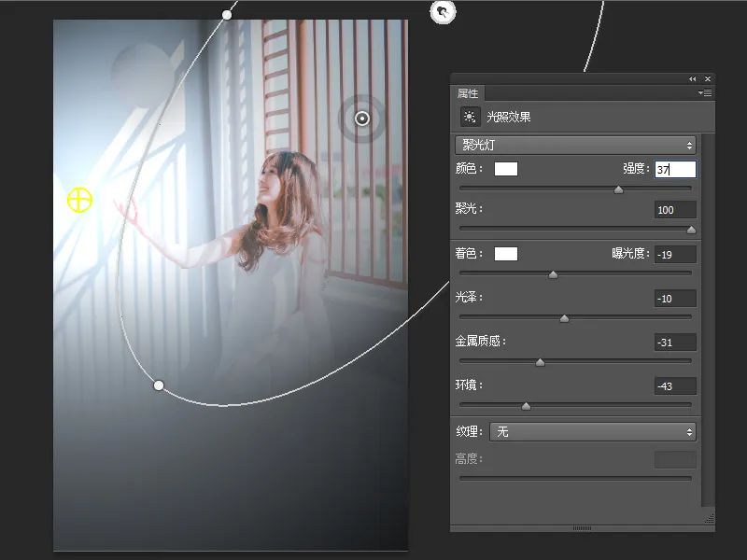Select the yellow circled light marker

79,200
